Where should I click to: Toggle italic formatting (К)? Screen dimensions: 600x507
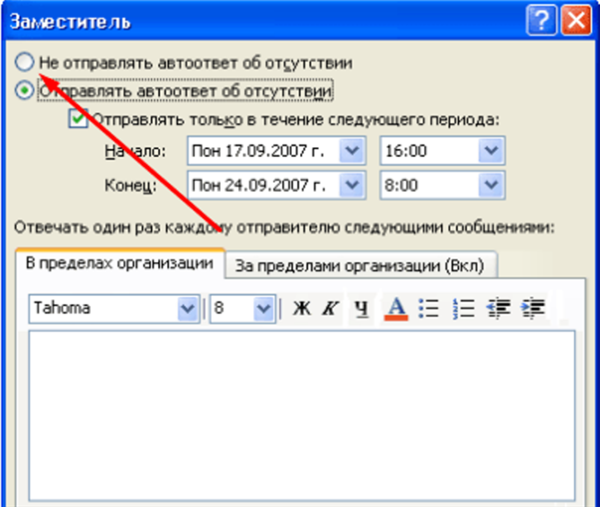331,308
